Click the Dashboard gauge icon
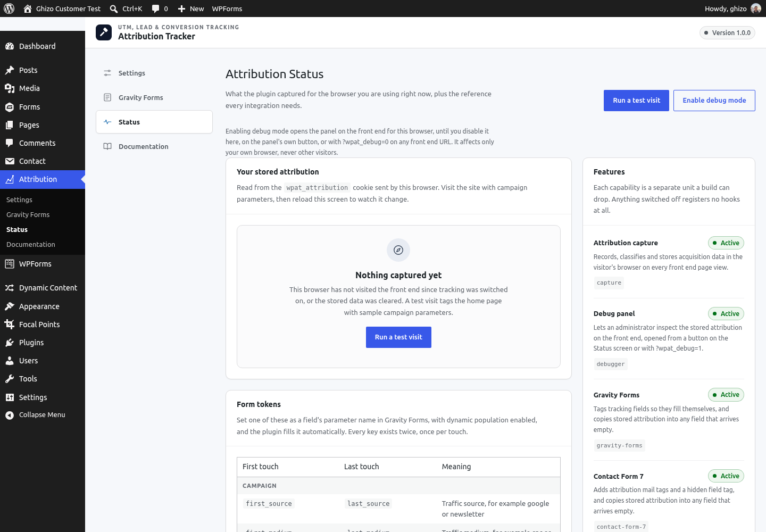Image resolution: width=766 pixels, height=532 pixels. tap(10, 46)
